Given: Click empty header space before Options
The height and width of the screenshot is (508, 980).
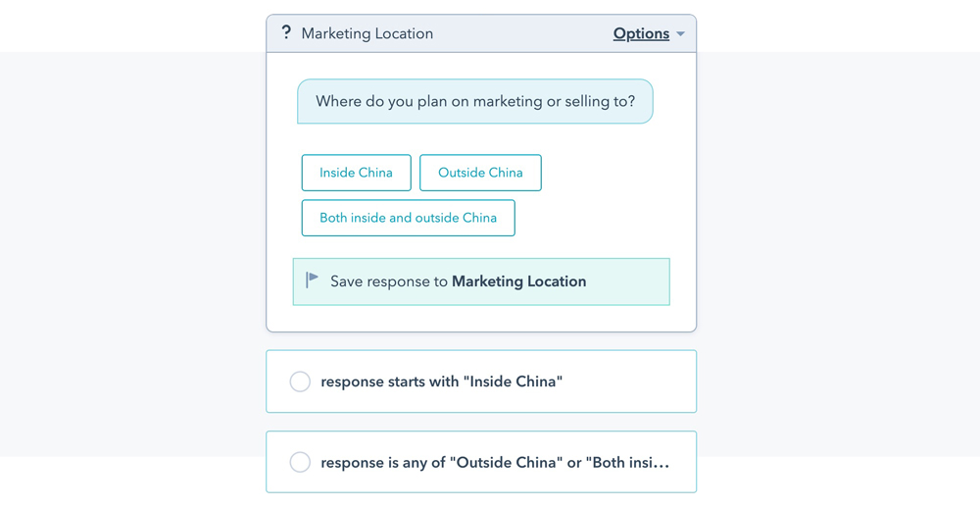Looking at the screenshot, I should [x=519, y=33].
